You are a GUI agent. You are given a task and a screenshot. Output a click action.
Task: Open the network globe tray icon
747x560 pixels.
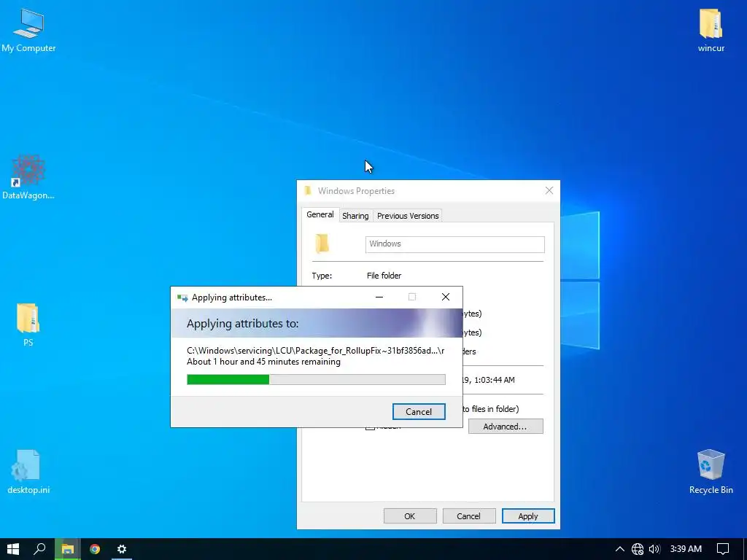[638, 549]
